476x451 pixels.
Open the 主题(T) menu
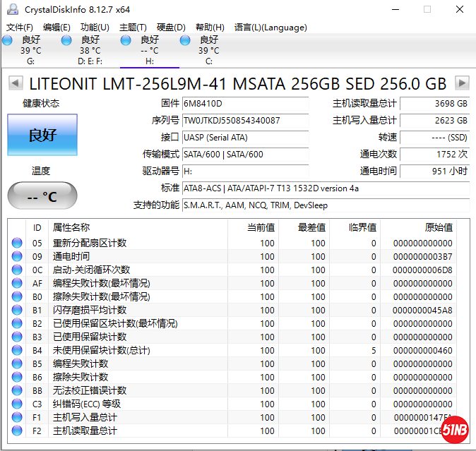click(133, 28)
